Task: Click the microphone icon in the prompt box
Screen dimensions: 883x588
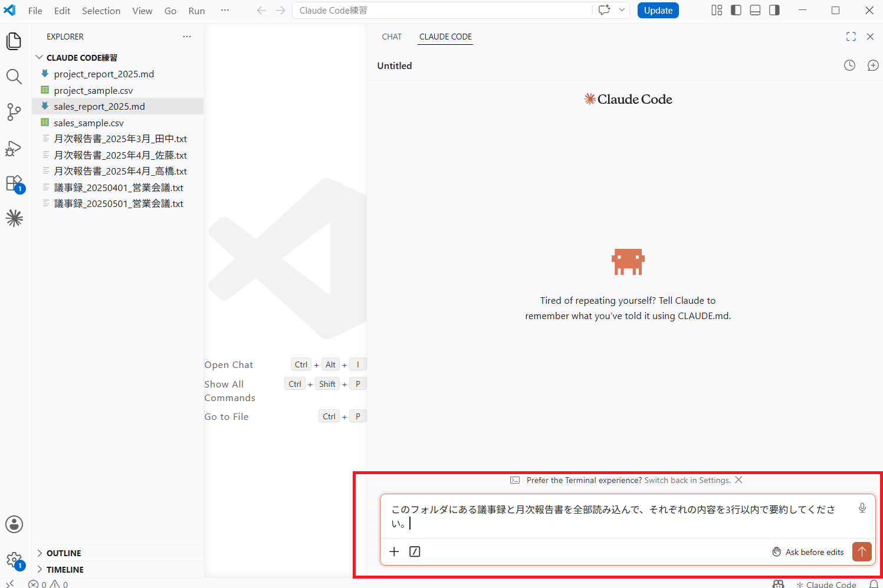Action: pos(862,508)
